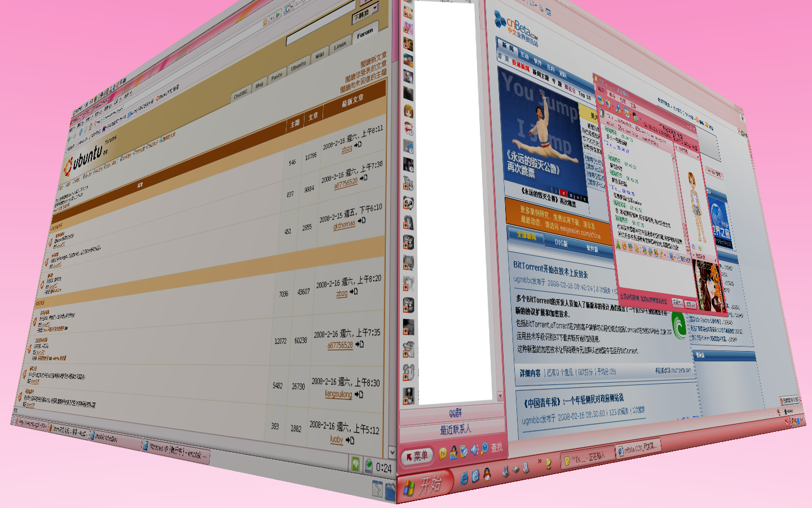812x508 pixels.
Task: Click the download updates tray icon beside clock
Action: [368, 466]
